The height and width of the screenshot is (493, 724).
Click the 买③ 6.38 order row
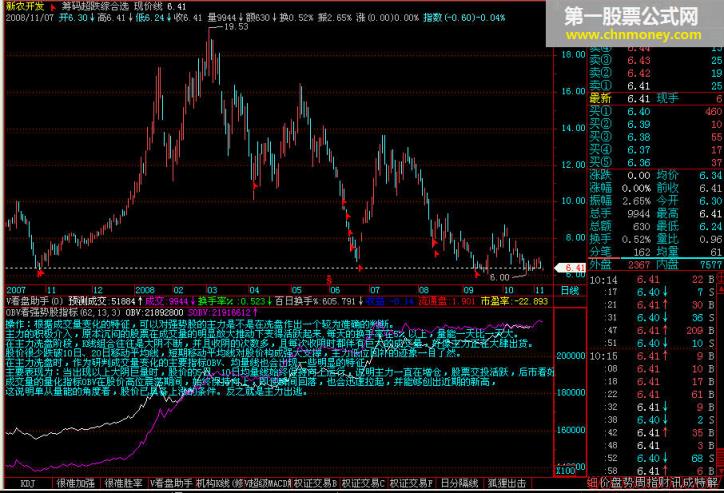point(656,137)
